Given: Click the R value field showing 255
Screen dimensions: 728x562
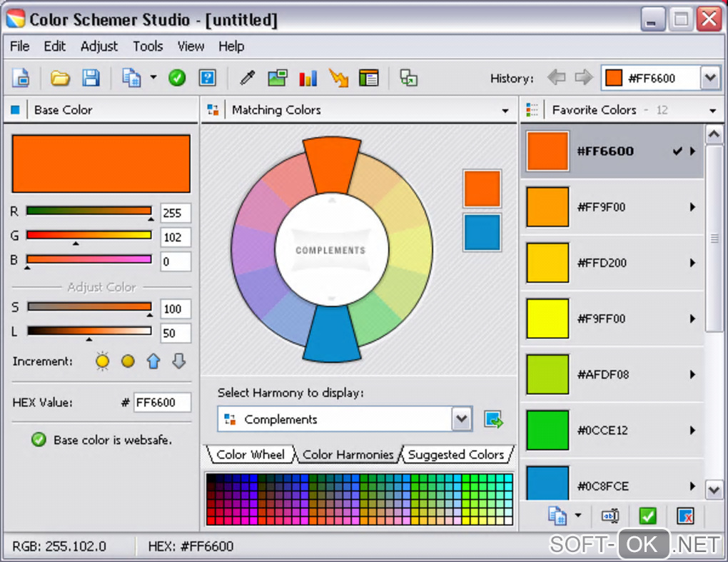Looking at the screenshot, I should (176, 214).
